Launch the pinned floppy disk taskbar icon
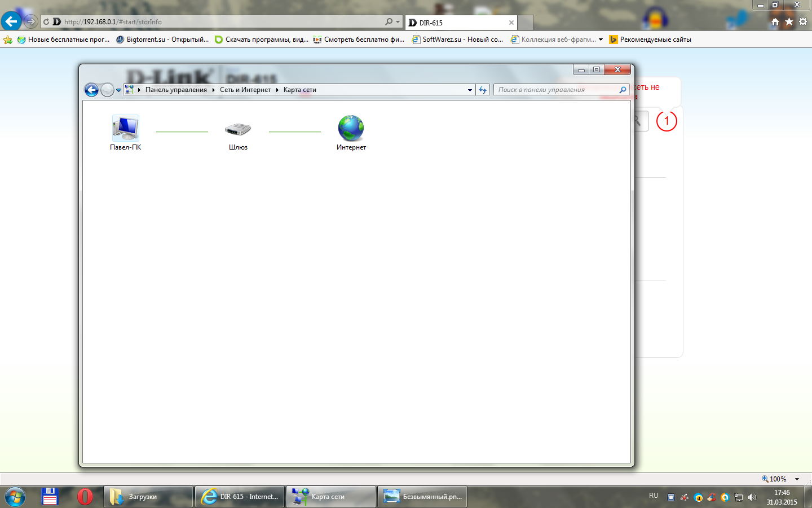812x508 pixels. (x=50, y=497)
